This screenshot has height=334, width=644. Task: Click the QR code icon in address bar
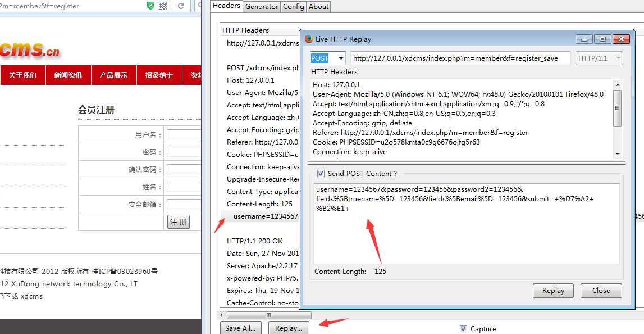coord(163,6)
